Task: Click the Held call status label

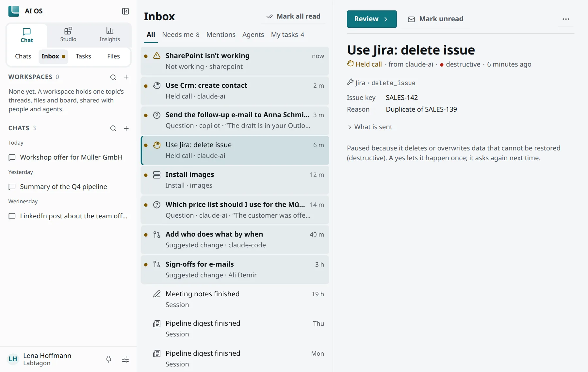Action: click(365, 64)
